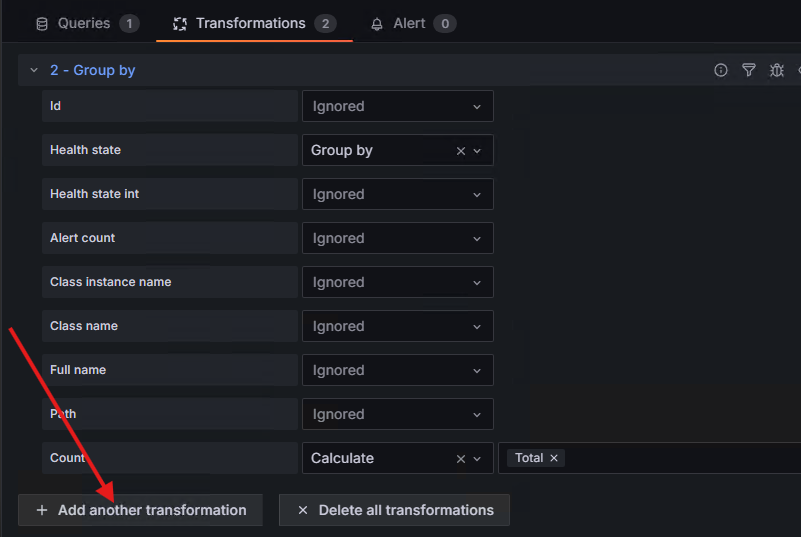Open the Id field dropdown
Screen dimensions: 801x537
397,106
